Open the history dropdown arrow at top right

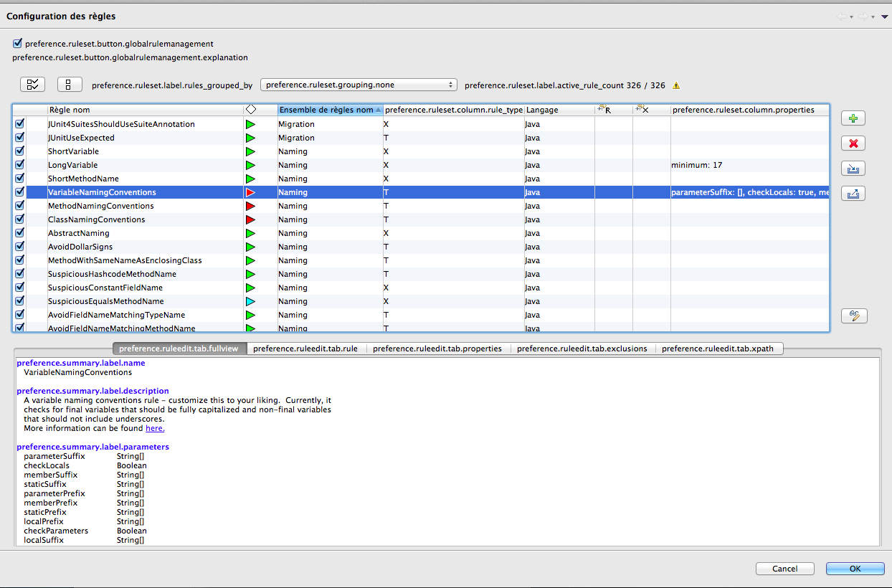point(883,16)
